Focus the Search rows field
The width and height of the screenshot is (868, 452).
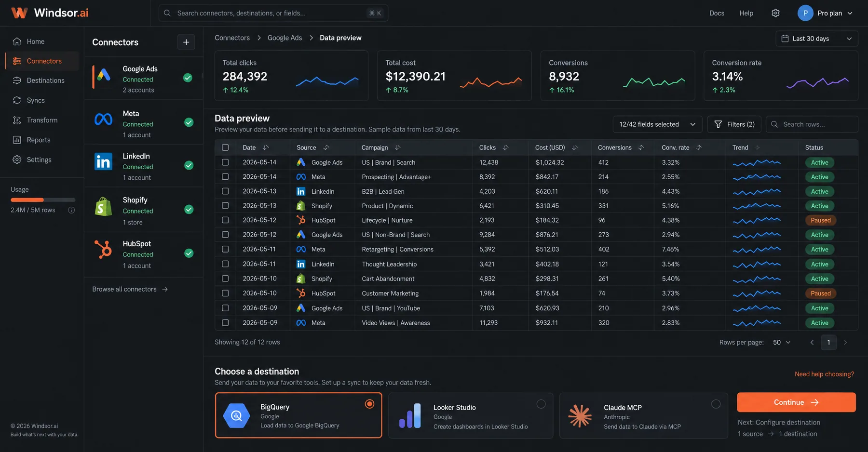pos(812,124)
